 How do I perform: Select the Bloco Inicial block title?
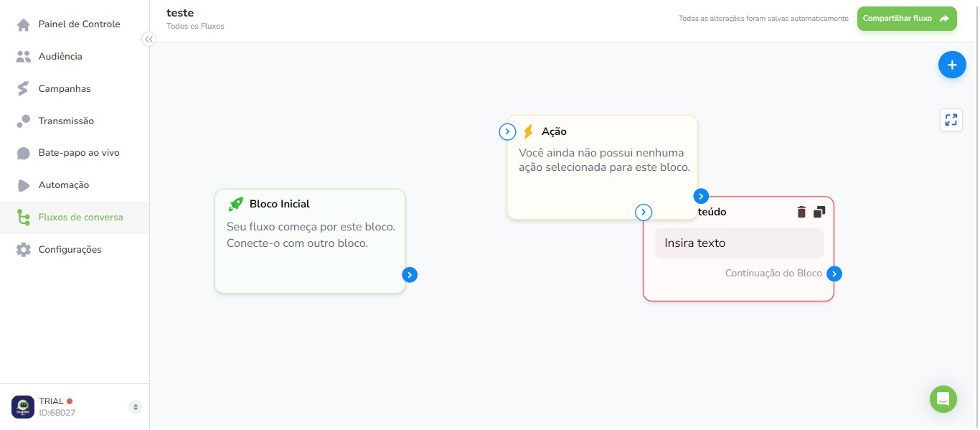point(280,204)
